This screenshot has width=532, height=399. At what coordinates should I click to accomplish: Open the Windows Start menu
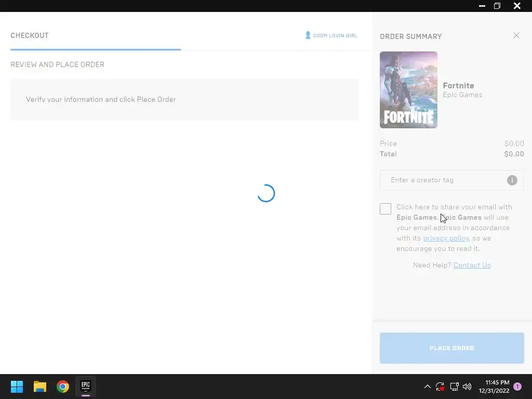click(17, 387)
